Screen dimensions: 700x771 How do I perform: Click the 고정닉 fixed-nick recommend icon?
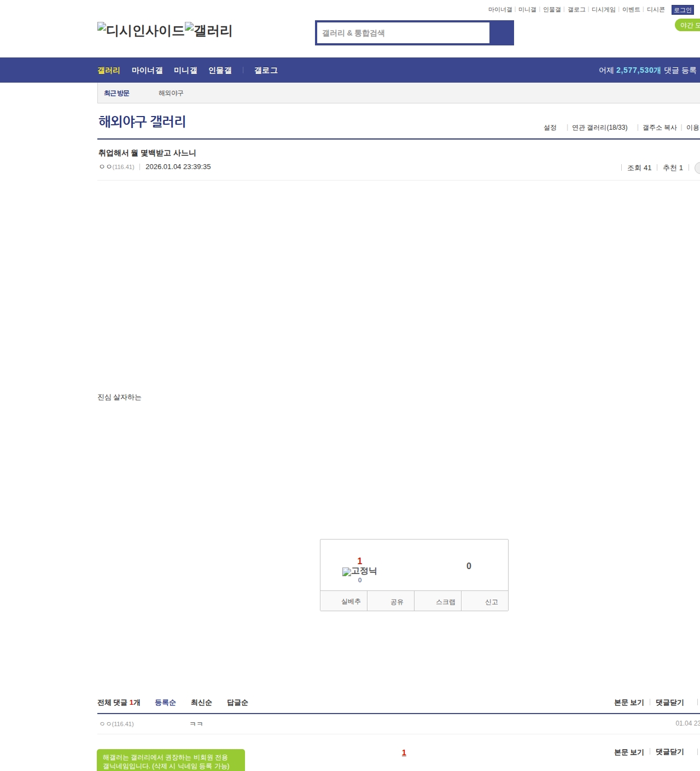[x=359, y=571]
